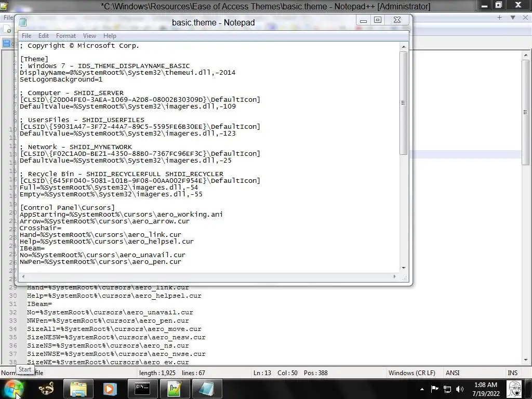Screen dimensions: 532x399
Task: Click 'ANSI' encoding in status bar
Action: coord(453,373)
